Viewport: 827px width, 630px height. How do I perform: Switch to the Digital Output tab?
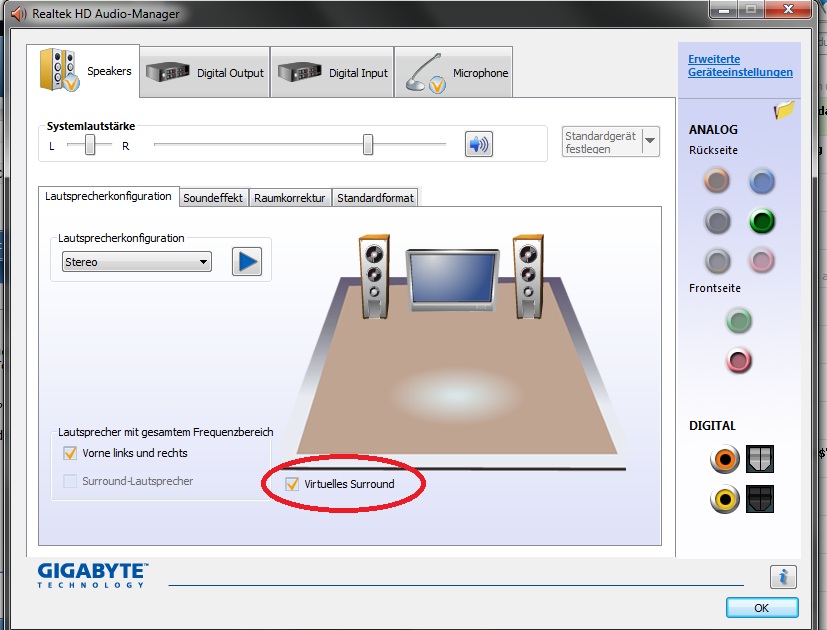coord(205,72)
